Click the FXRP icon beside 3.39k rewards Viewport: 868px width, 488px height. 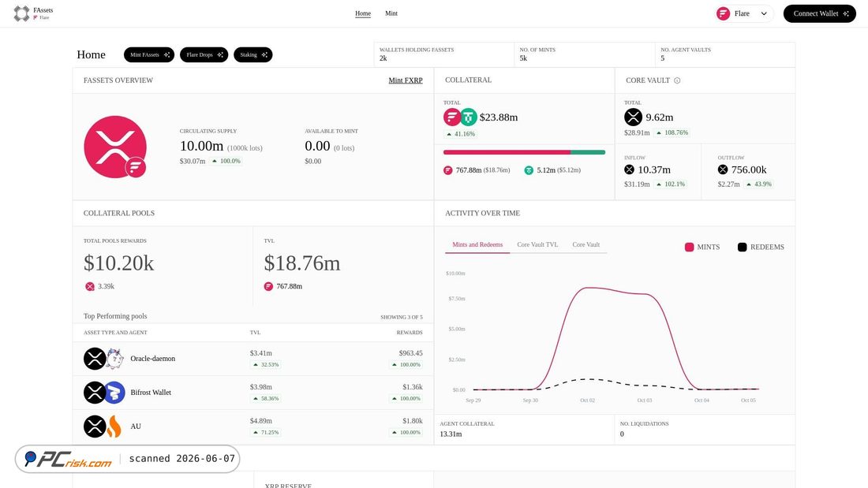[90, 287]
